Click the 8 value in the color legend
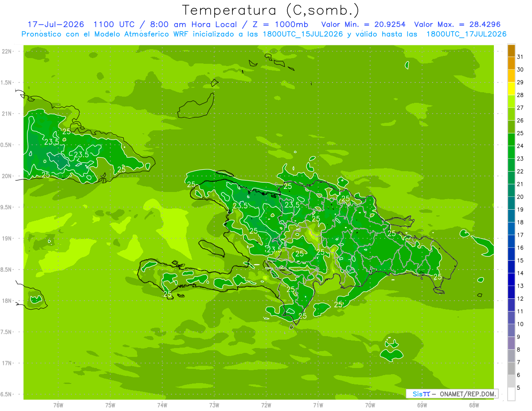The width and height of the screenshot is (532, 411). coord(519,350)
